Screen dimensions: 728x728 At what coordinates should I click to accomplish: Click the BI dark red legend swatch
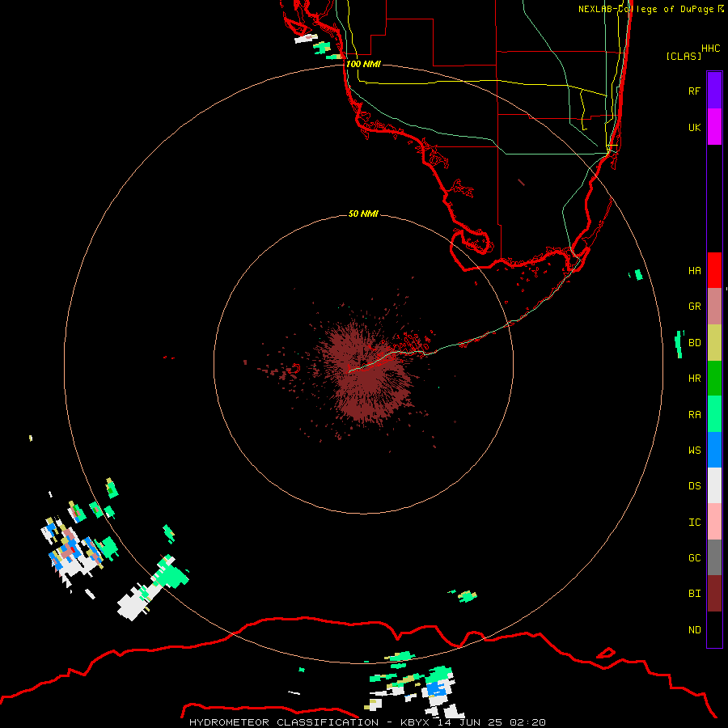click(714, 594)
